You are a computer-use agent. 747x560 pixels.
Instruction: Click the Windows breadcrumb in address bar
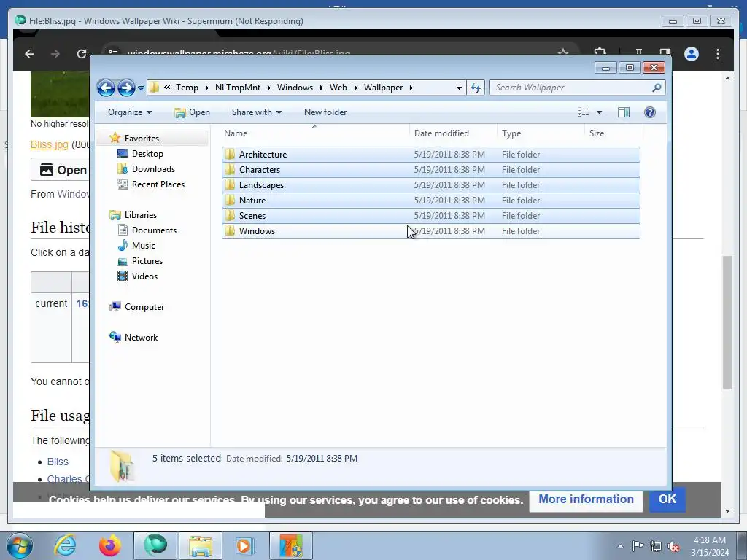coord(295,87)
